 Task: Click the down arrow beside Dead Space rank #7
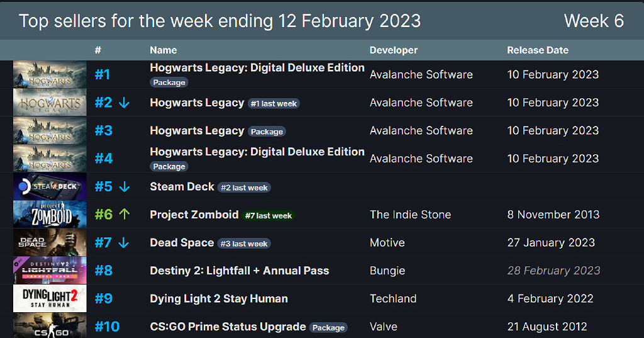pos(124,243)
